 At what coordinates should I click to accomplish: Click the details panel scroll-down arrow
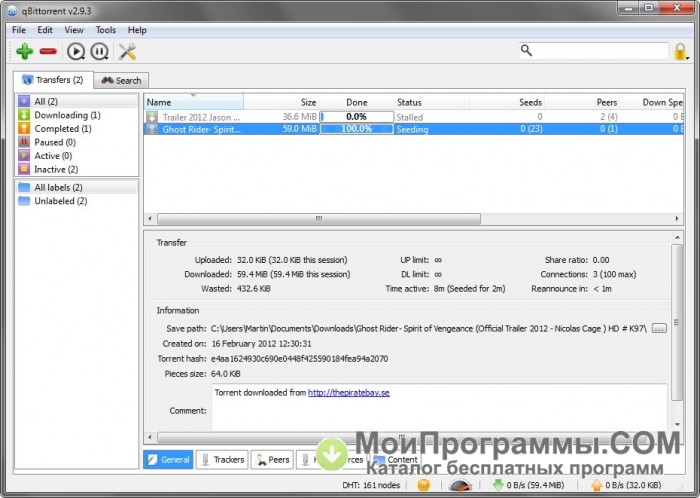pyautogui.click(x=677, y=425)
